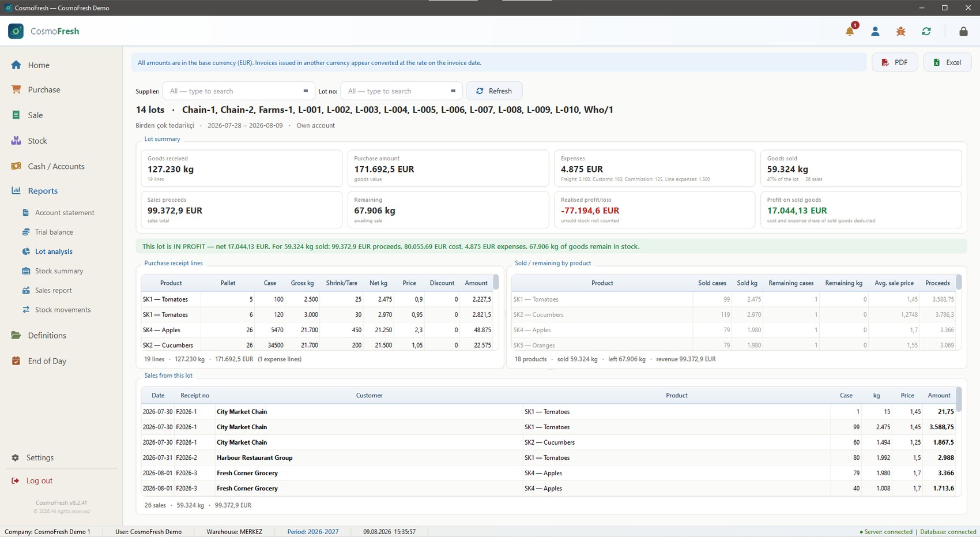This screenshot has height=537, width=980.
Task: Click the Refresh button
Action: point(494,91)
